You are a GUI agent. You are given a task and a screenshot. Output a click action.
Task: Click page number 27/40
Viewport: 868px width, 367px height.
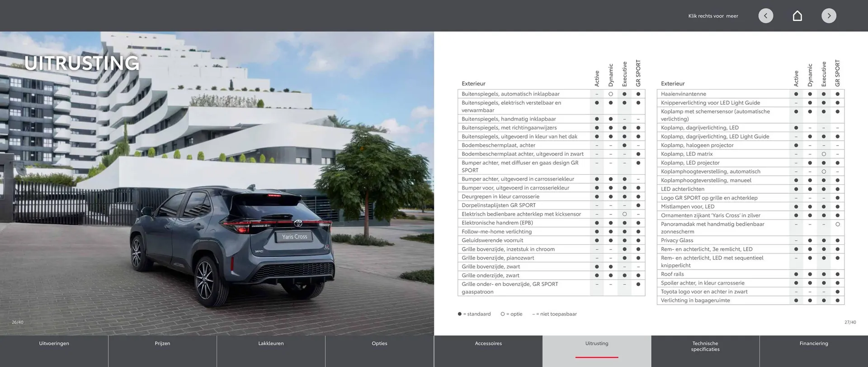tap(850, 322)
